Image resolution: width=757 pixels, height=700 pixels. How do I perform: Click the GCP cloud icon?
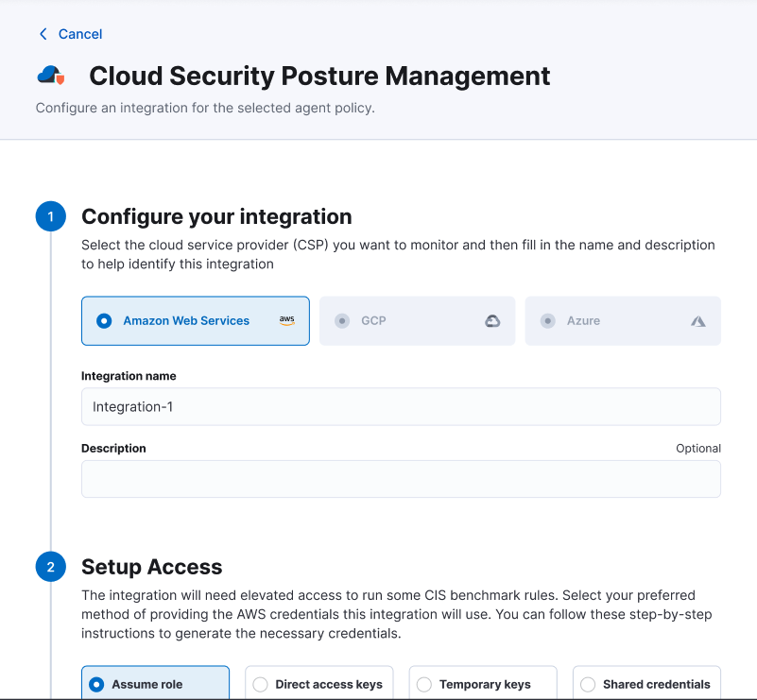(x=492, y=320)
